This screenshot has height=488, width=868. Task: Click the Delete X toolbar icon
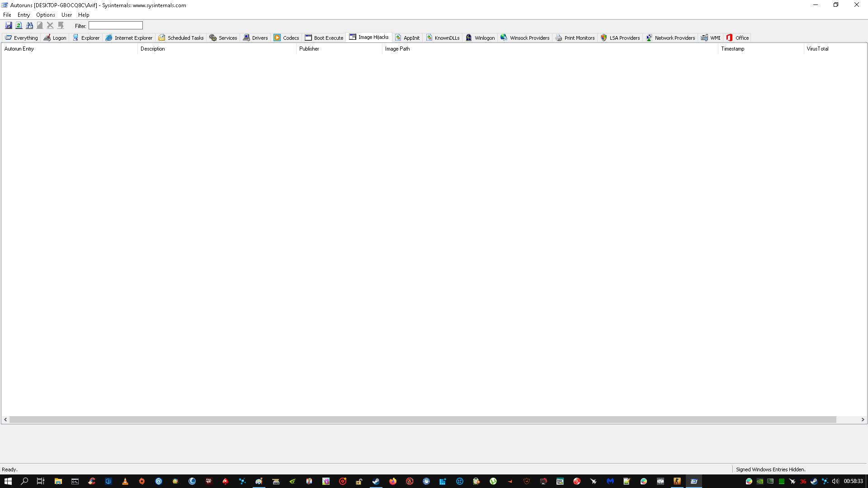point(50,26)
